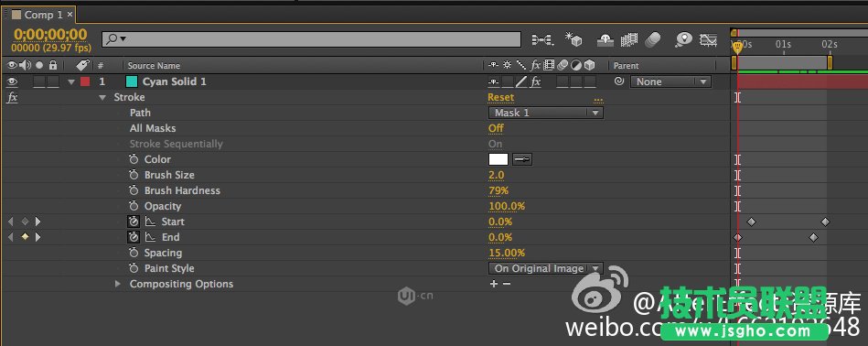The image size is (868, 346).
Task: Expand Compositing Options group
Action: click(117, 284)
